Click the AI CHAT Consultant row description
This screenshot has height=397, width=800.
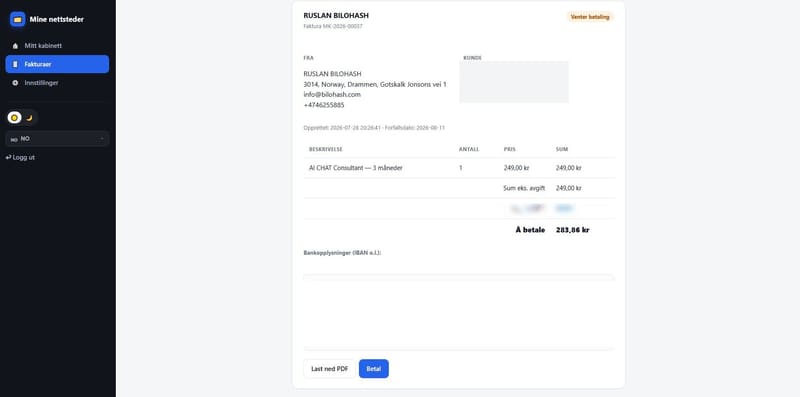coord(356,167)
